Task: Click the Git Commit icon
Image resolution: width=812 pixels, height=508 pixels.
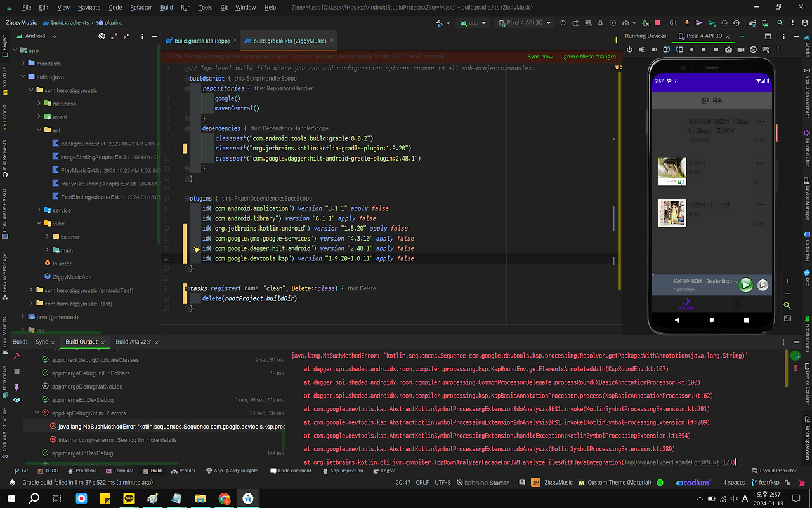Action: [699, 23]
